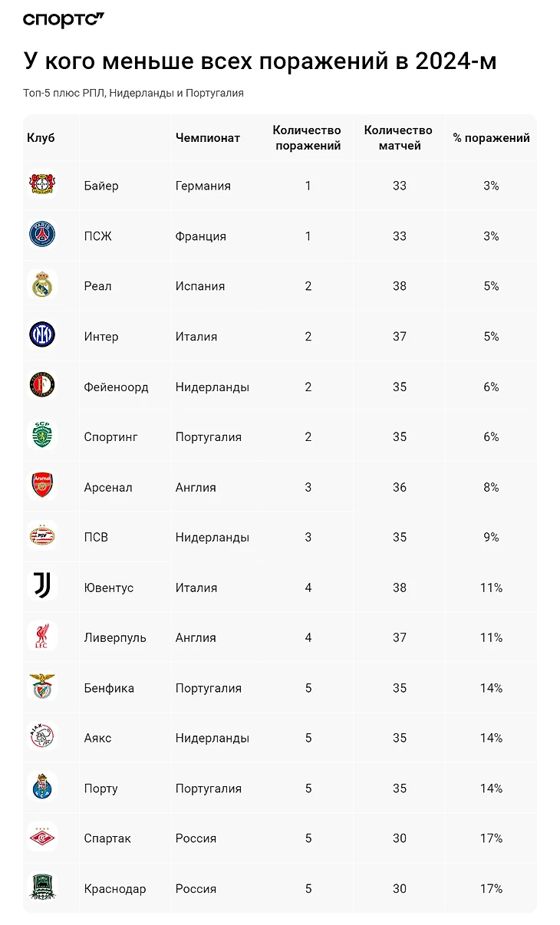
Task: Click the Real Madrid club crest
Action: click(x=42, y=286)
